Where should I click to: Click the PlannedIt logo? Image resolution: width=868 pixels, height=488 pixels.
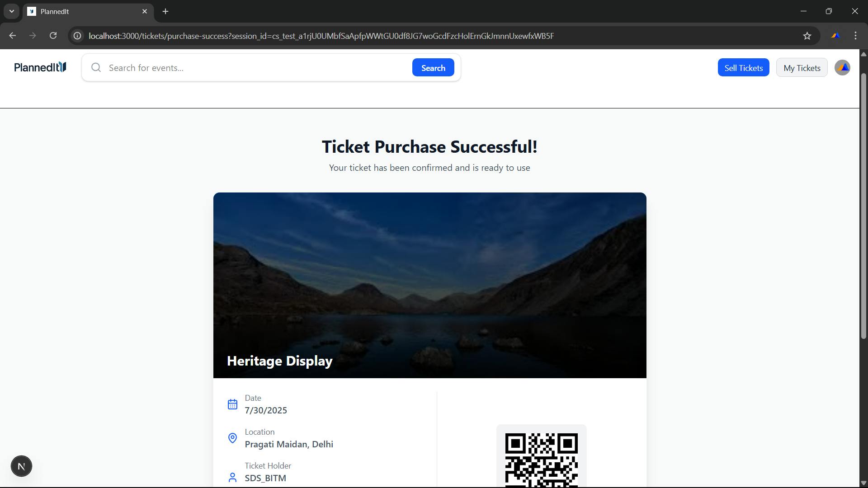click(x=40, y=68)
